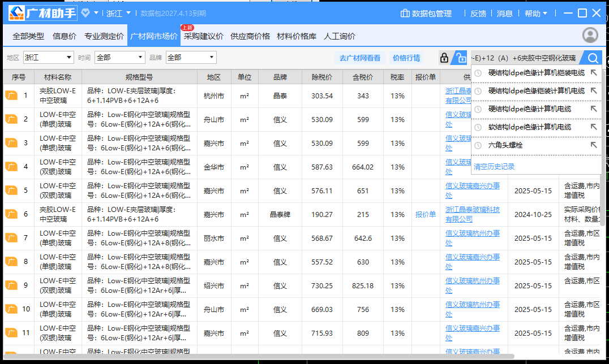Switch to 全部类型 tab
609x364 pixels.
[28, 36]
